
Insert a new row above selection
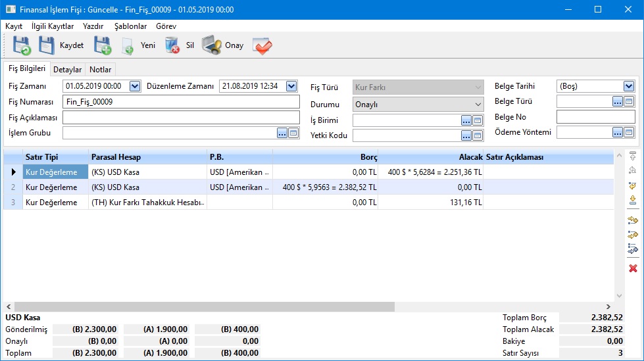tap(633, 220)
